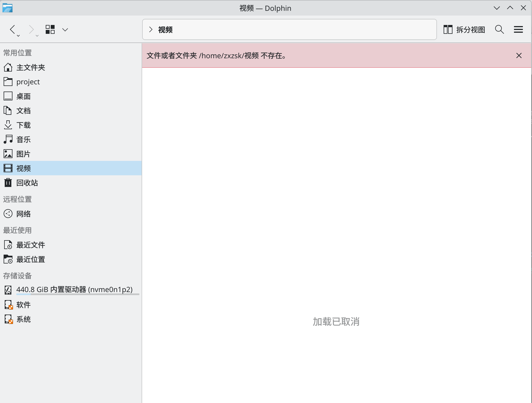Viewport: 532px width, 403px height.
Task: Open the search magnifier icon
Action: click(x=499, y=29)
